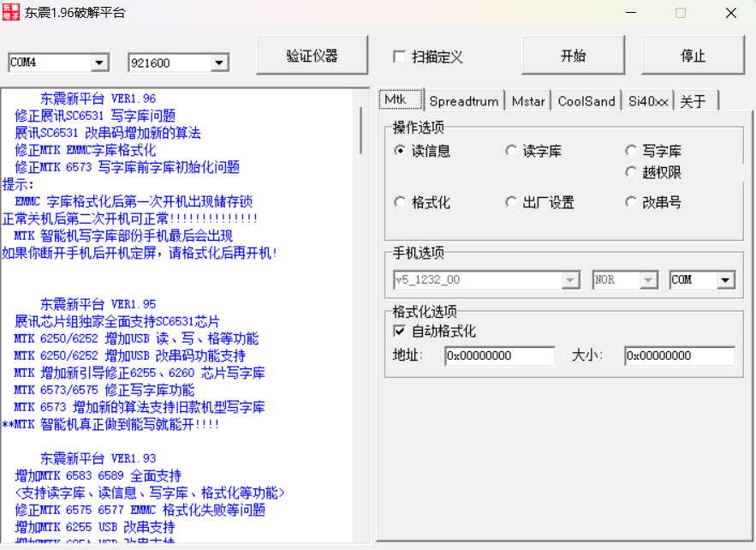The height and width of the screenshot is (550, 756).
Task: Close the 东震1.96破解平台 window
Action: click(x=731, y=13)
